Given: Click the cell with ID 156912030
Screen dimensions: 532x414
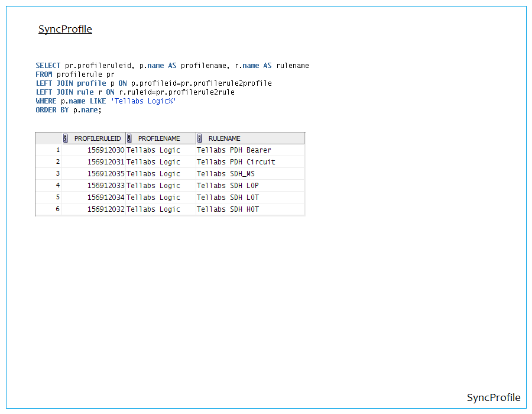Looking at the screenshot, I should coord(106,150).
